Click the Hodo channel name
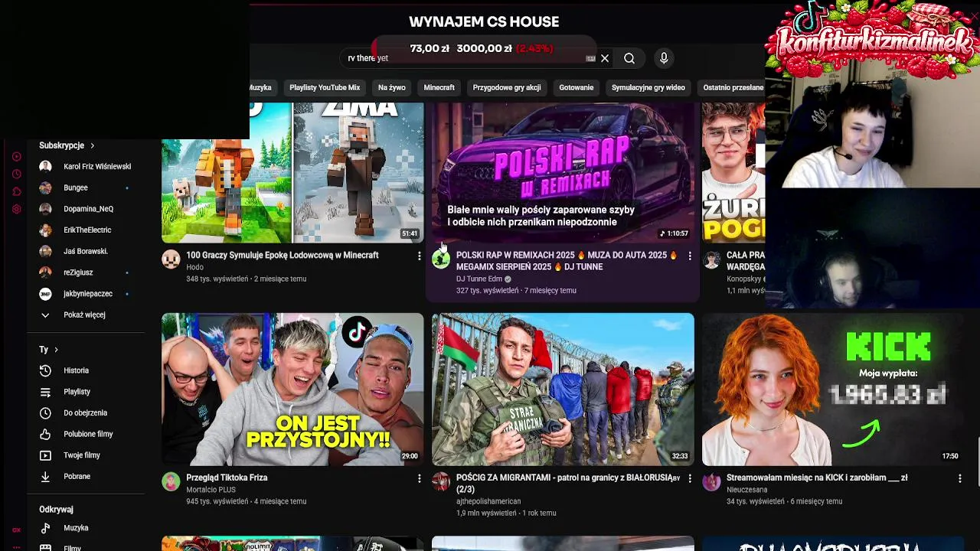 (194, 267)
